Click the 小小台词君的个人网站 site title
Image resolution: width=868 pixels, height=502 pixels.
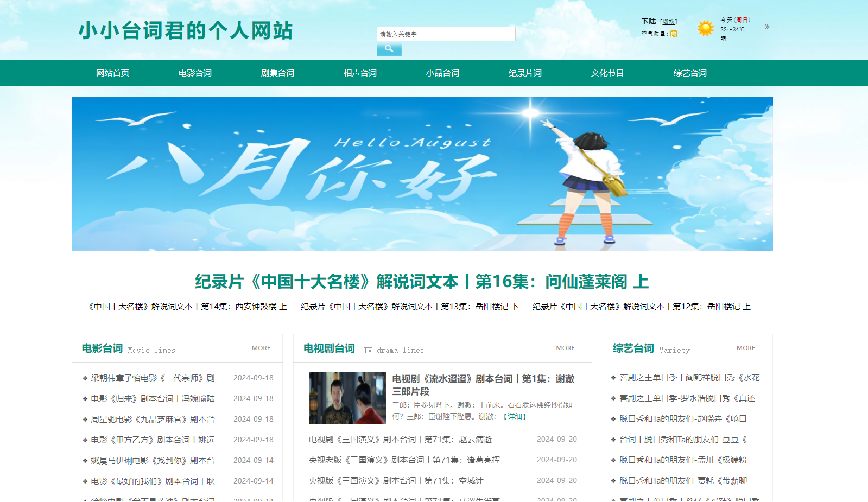point(186,30)
